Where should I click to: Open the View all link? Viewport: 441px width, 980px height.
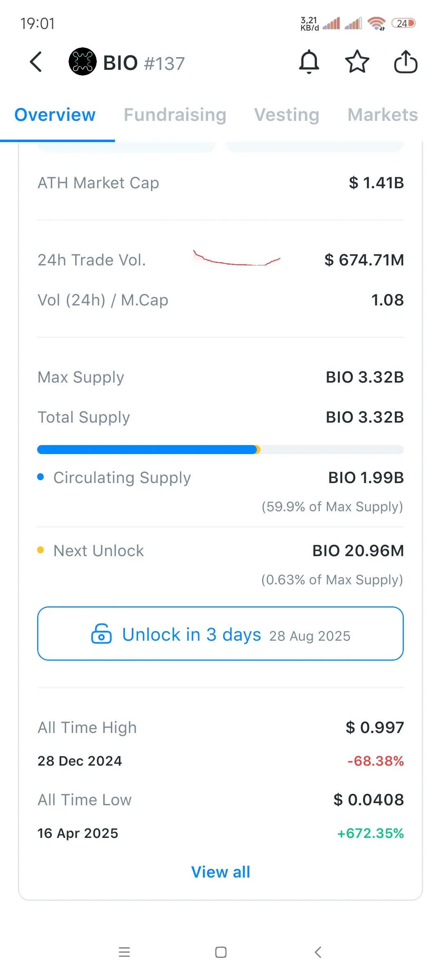tap(220, 872)
